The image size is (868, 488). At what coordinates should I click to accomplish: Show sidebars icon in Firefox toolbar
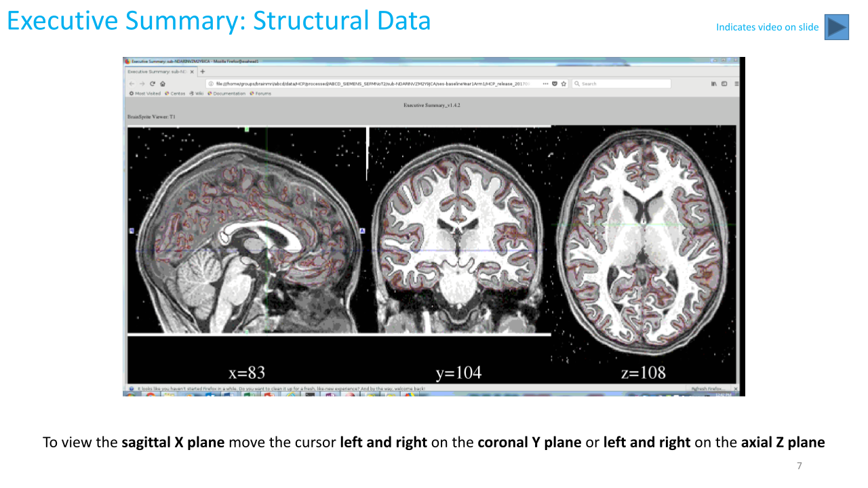click(x=724, y=83)
